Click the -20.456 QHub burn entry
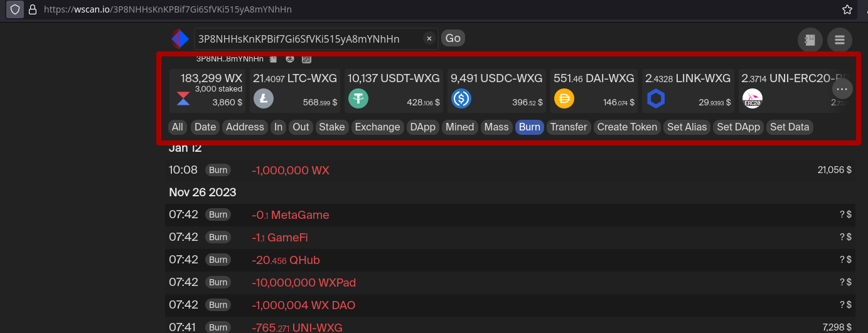The height and width of the screenshot is (333, 868). click(286, 260)
